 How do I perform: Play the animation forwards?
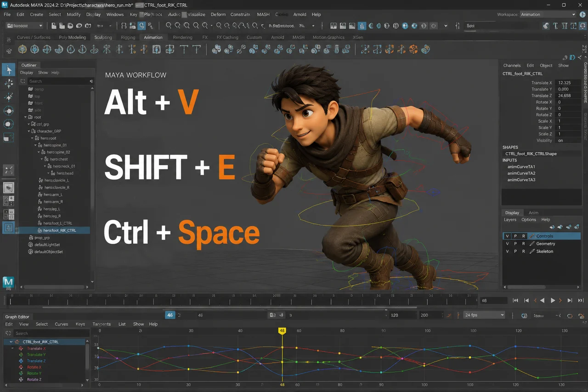click(553, 301)
